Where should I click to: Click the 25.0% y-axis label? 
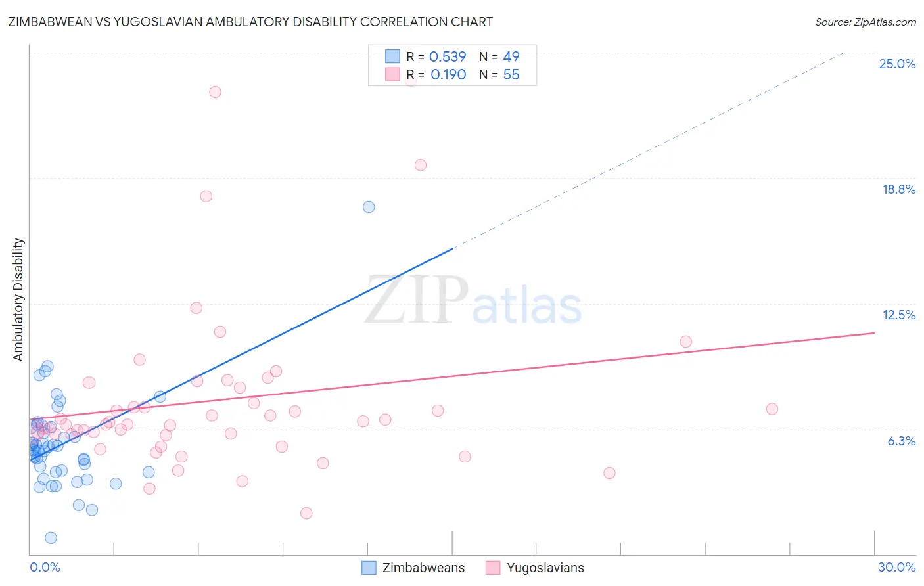point(897,64)
